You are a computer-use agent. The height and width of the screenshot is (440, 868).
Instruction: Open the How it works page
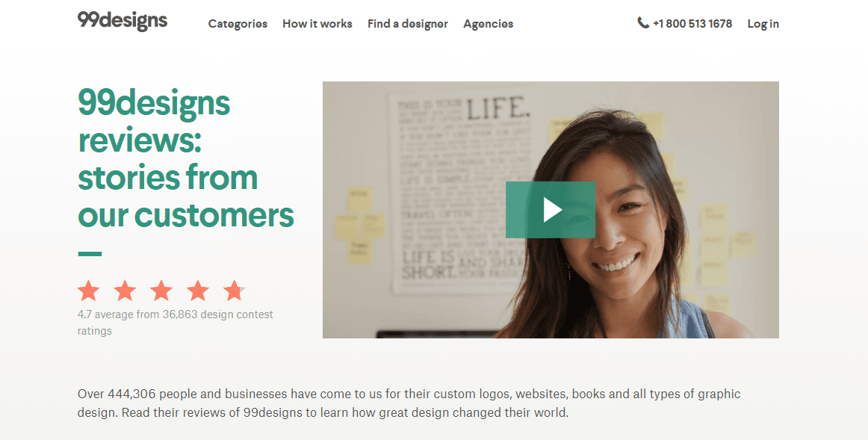pyautogui.click(x=317, y=24)
